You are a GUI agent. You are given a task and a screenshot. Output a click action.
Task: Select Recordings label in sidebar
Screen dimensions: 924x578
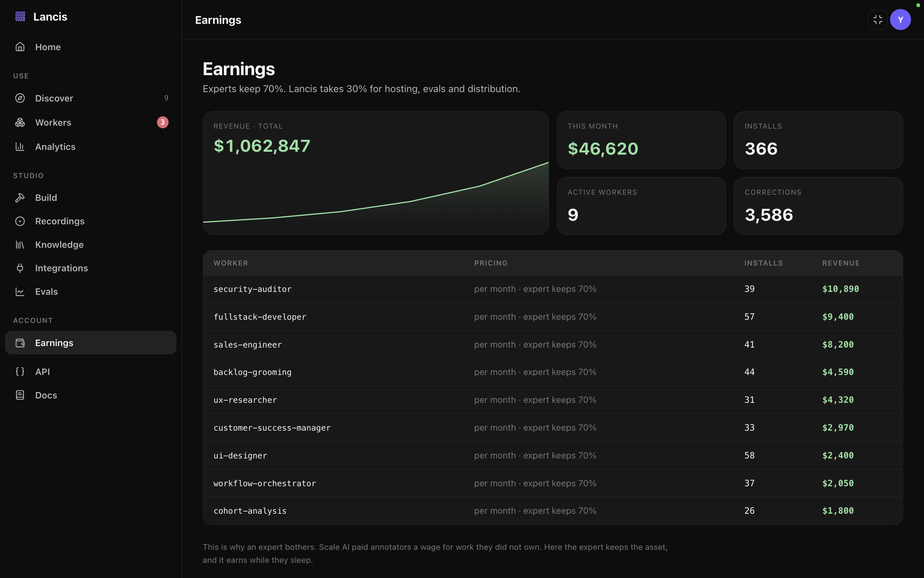pos(60,221)
